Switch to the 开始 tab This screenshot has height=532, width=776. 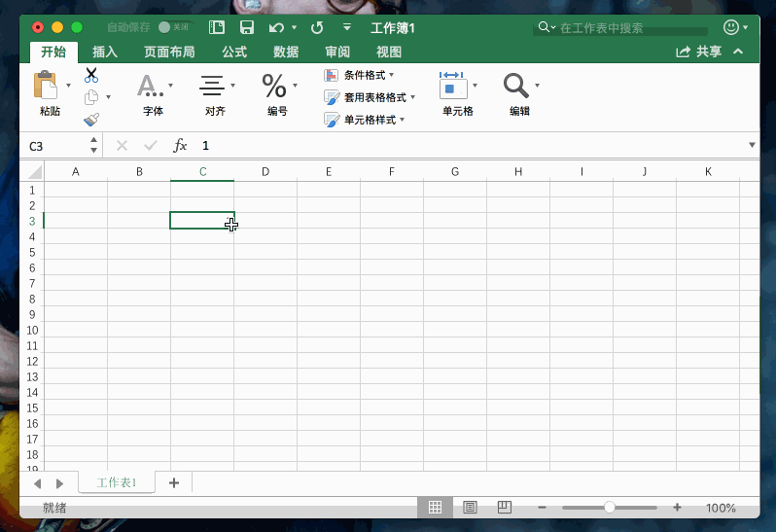pyautogui.click(x=53, y=52)
